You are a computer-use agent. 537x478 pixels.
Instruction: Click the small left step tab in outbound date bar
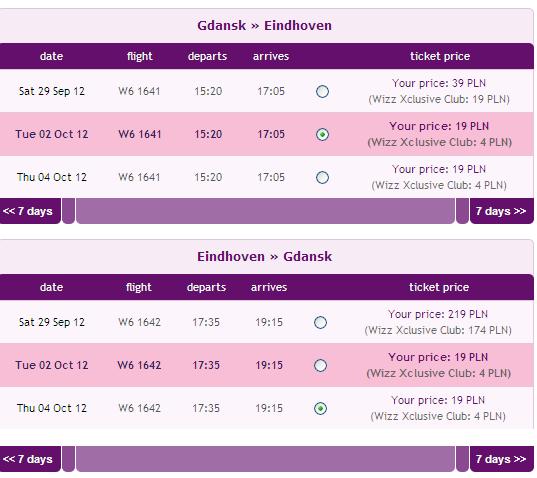point(68,211)
